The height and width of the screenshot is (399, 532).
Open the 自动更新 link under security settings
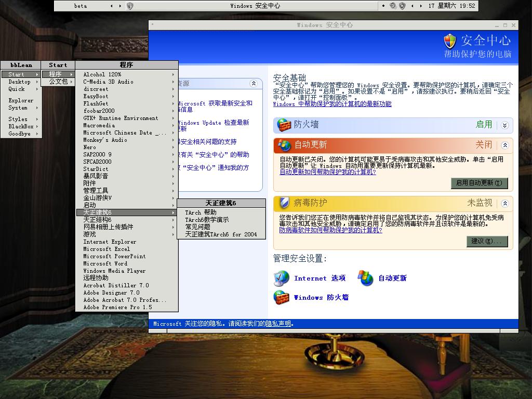pos(393,278)
